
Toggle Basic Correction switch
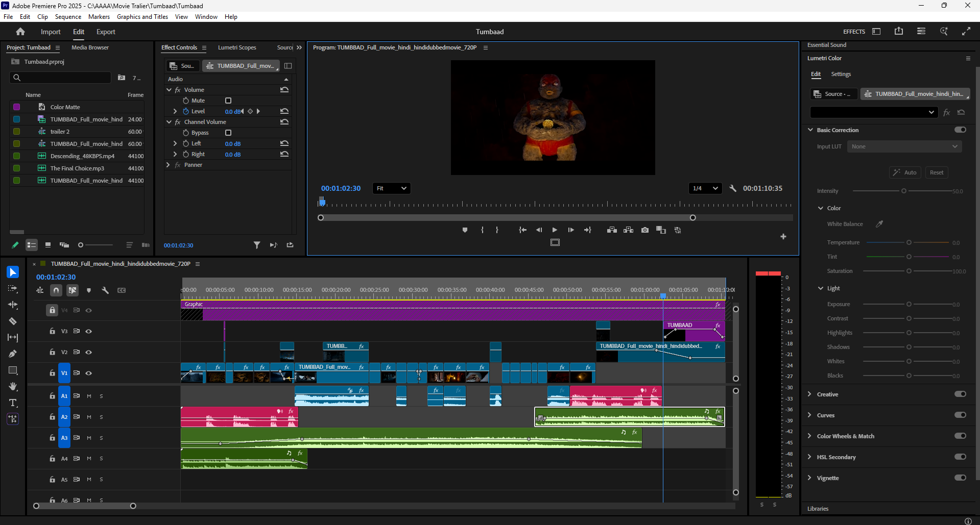tap(960, 130)
